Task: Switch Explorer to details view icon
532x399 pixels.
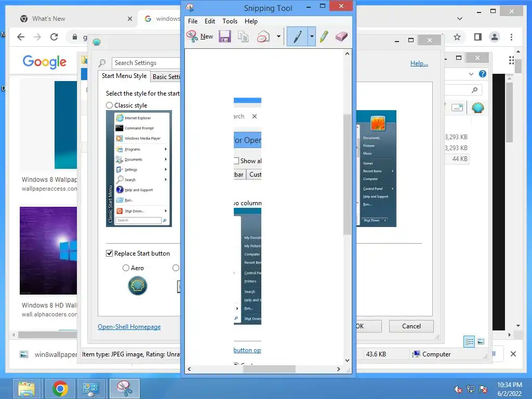Action: click(469, 342)
